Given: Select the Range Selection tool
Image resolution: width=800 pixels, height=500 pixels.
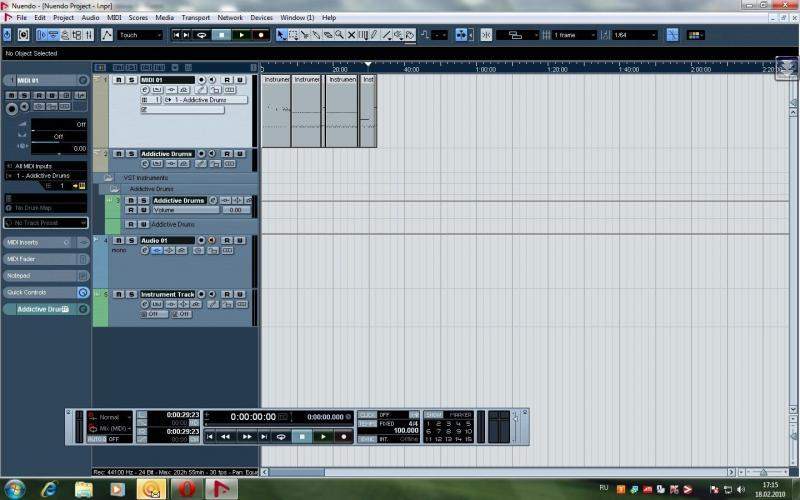Looking at the screenshot, I should (292, 35).
